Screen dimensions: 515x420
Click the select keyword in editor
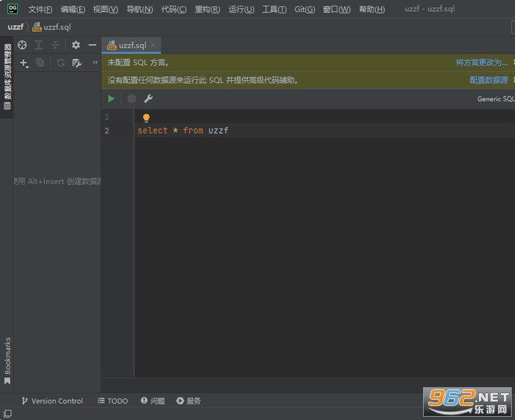(152, 131)
